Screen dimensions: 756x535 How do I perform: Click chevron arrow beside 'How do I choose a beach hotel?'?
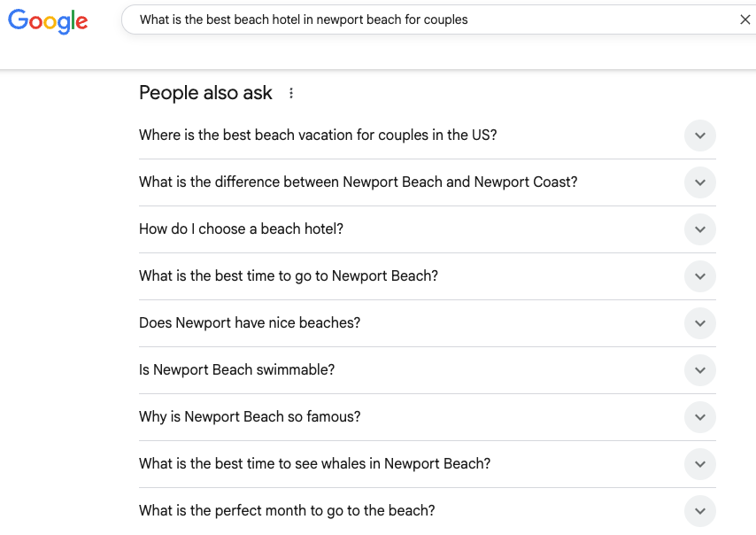click(x=700, y=229)
